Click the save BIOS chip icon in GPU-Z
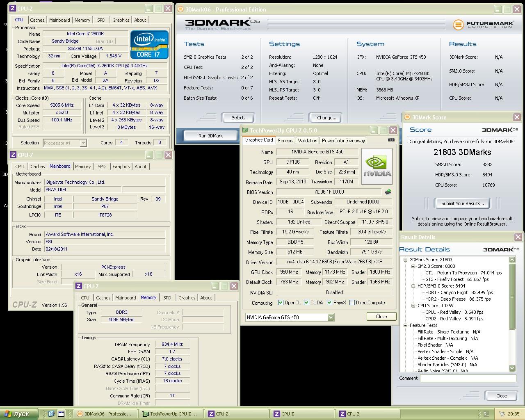 (388, 192)
